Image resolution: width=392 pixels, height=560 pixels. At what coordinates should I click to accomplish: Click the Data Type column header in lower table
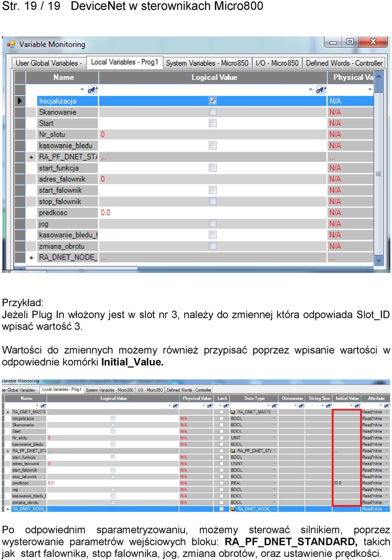(254, 398)
